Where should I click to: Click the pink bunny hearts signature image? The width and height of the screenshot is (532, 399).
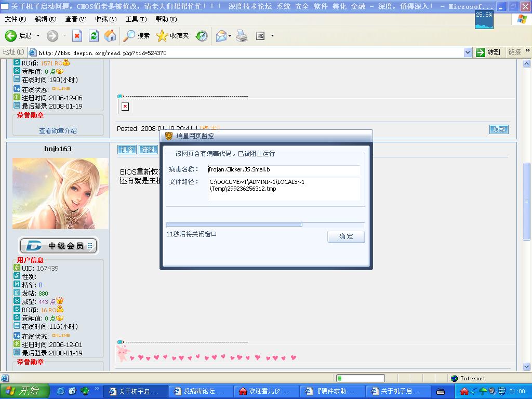(207, 353)
